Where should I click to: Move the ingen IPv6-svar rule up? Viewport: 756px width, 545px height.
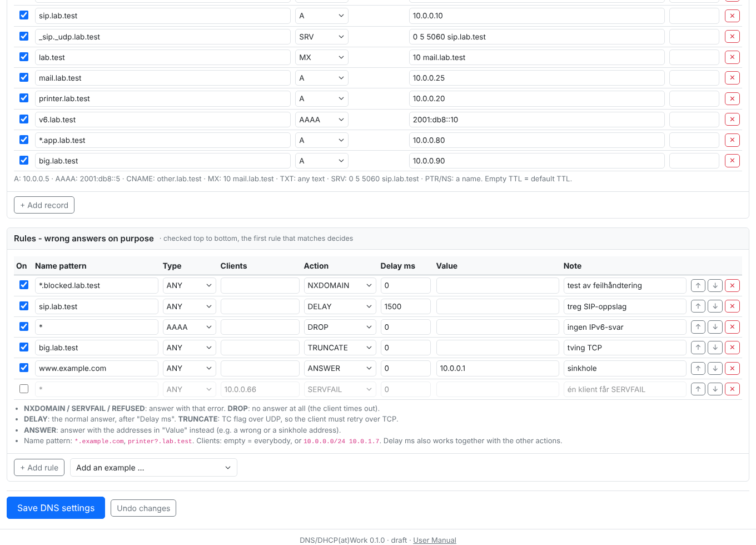[x=698, y=327]
